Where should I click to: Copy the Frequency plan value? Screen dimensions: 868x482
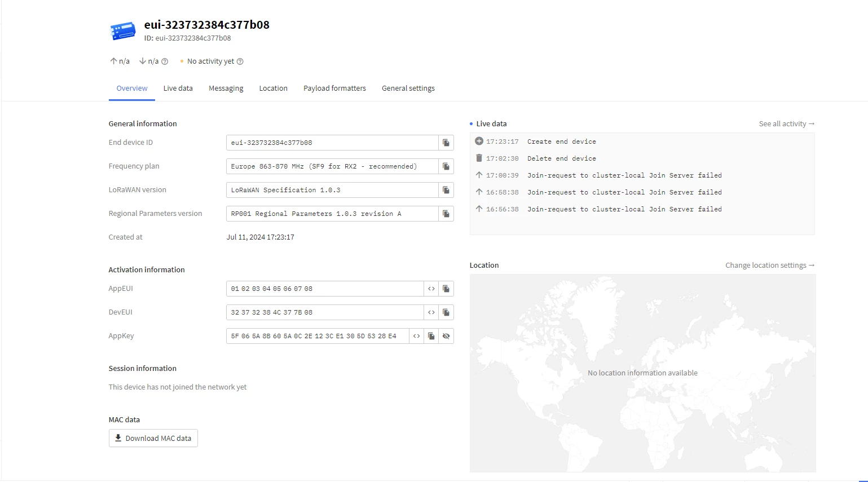[446, 166]
